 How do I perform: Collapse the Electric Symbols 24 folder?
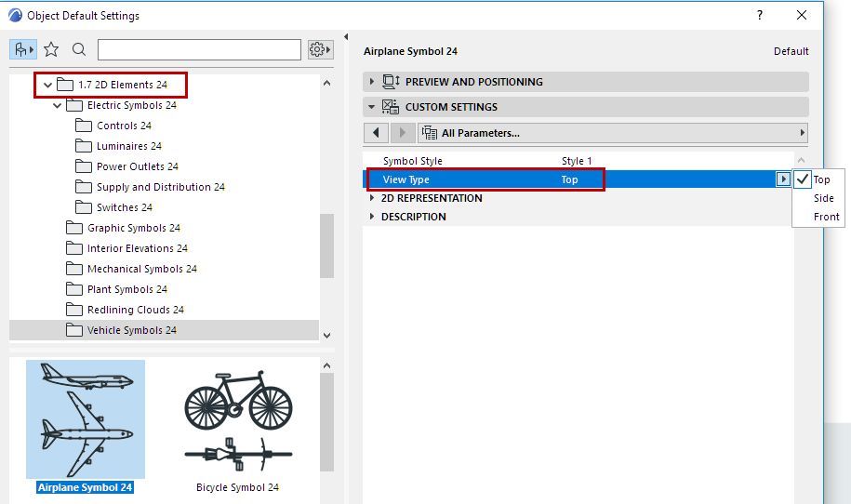(x=57, y=106)
